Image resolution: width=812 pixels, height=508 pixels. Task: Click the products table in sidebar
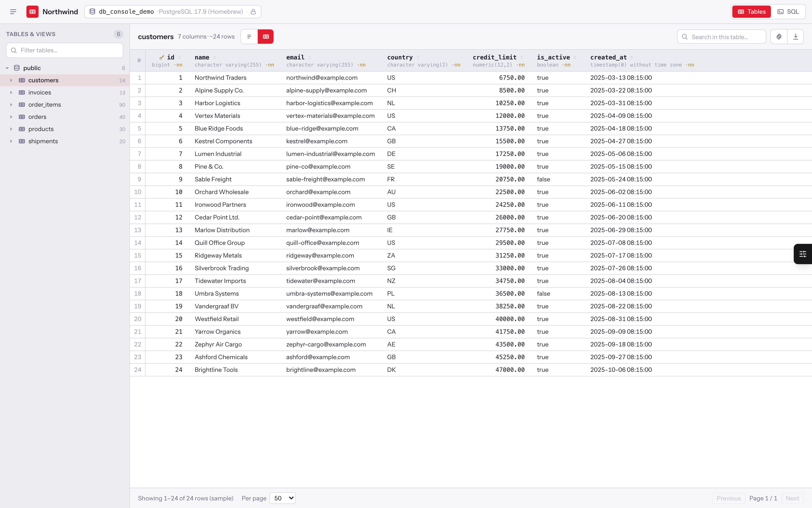[65, 129]
